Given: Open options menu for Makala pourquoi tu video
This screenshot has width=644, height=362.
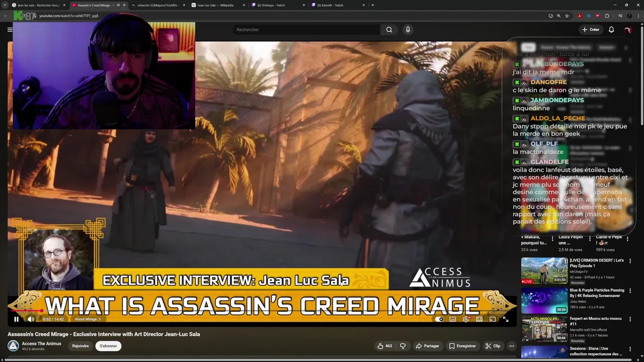Looking at the screenshot, I should [552, 239].
